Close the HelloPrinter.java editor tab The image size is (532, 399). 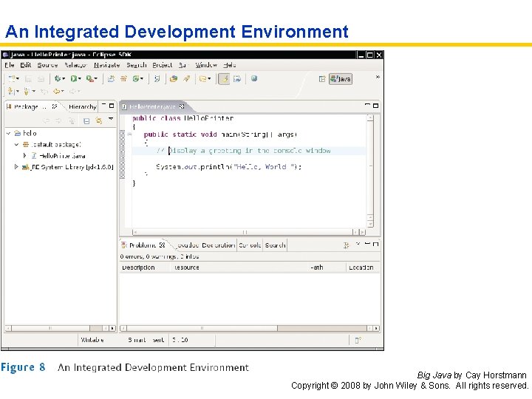coord(182,106)
